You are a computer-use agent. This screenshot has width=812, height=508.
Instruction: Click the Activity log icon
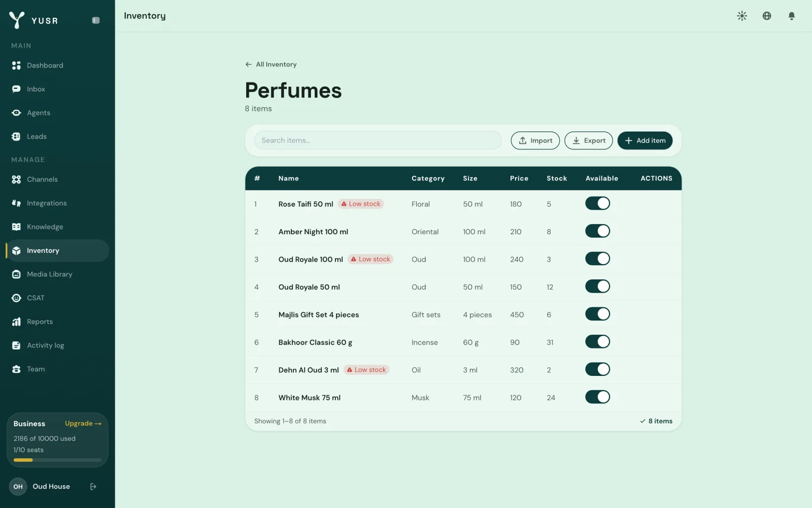(x=16, y=345)
